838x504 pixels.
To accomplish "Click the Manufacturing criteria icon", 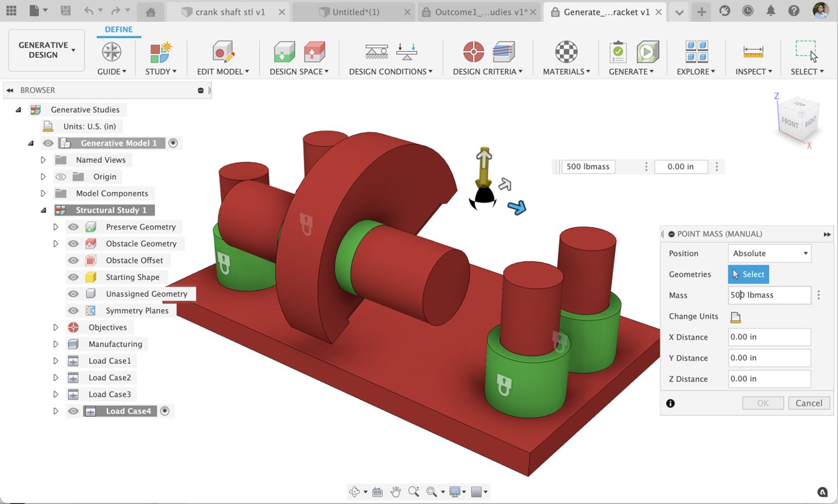I will point(503,52).
